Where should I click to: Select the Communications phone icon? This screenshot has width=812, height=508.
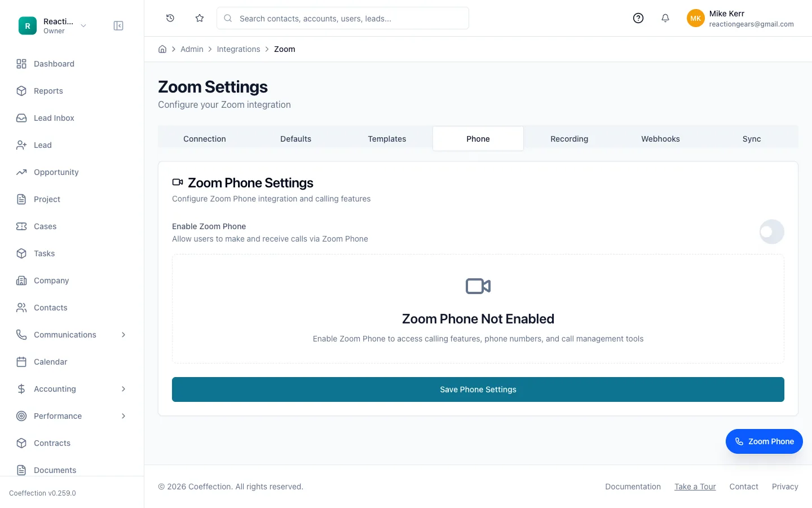[21, 335]
